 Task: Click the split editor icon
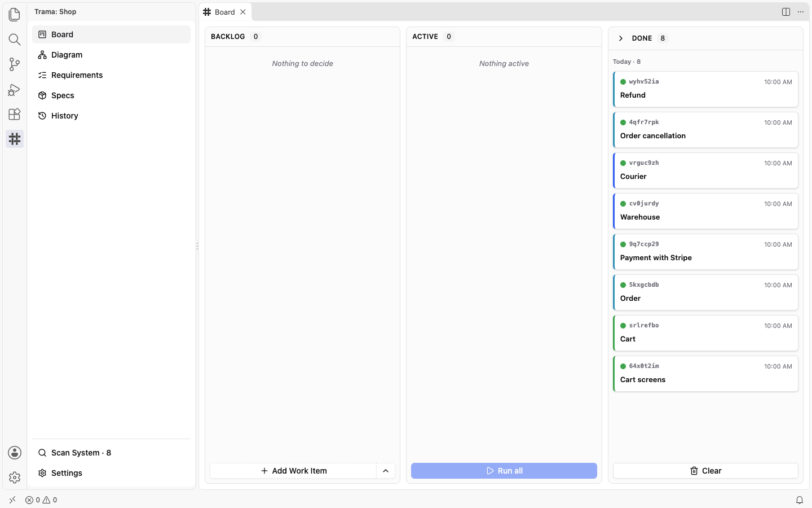click(x=786, y=12)
